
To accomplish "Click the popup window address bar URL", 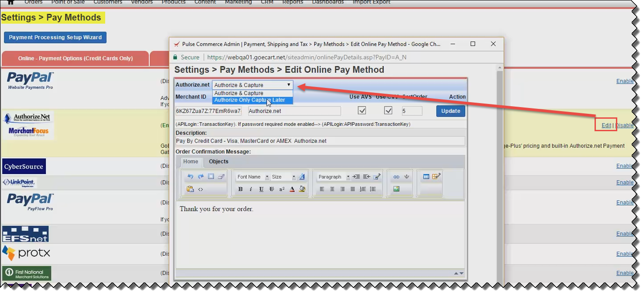I will pyautogui.click(x=307, y=57).
